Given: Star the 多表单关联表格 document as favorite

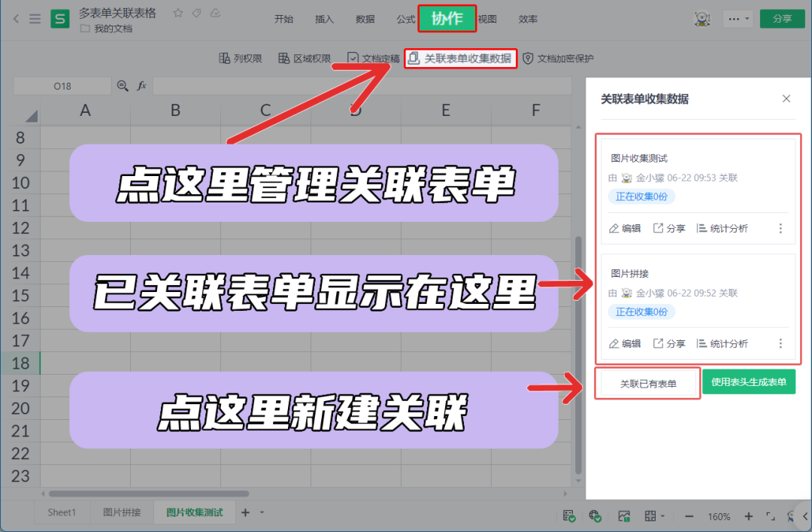Looking at the screenshot, I should click(178, 13).
